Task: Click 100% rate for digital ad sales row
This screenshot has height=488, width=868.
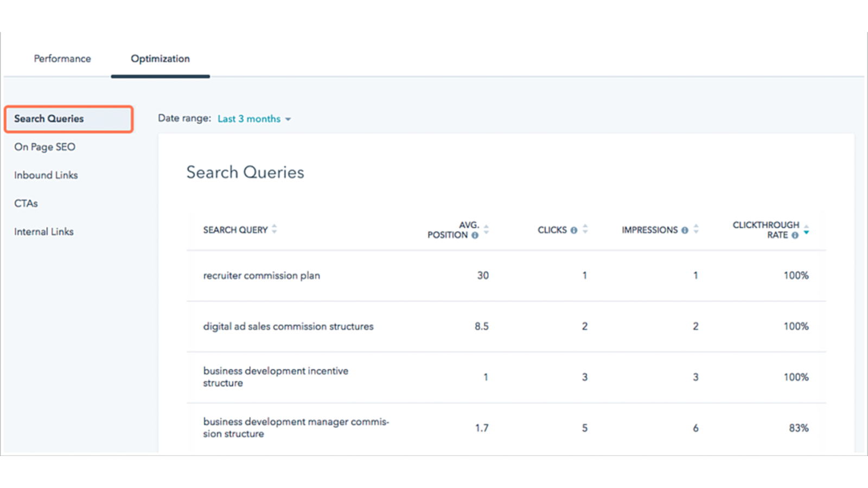Action: 796,326
